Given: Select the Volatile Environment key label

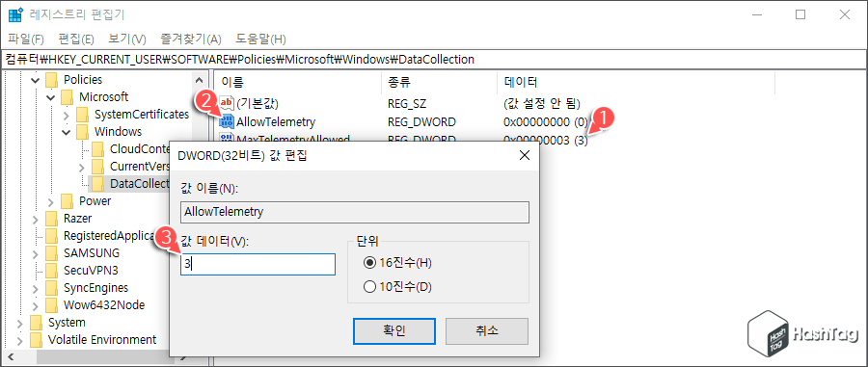Looking at the screenshot, I should pos(102,339).
